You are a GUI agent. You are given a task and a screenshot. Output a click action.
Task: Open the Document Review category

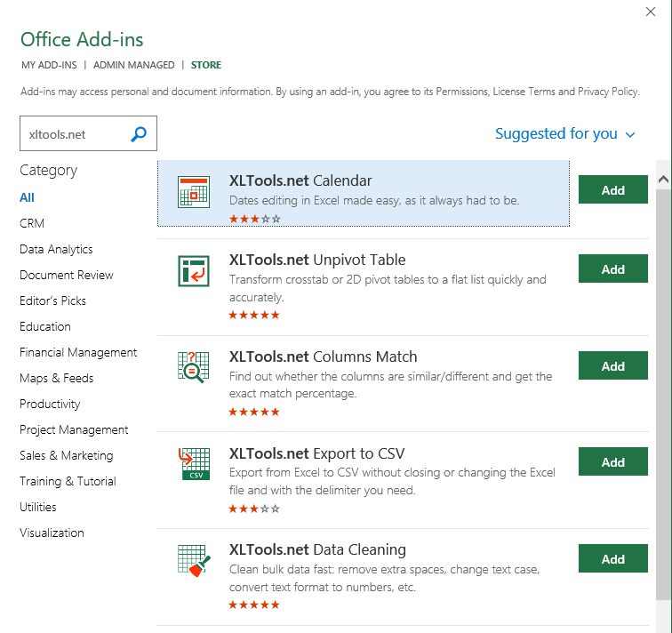tap(67, 275)
